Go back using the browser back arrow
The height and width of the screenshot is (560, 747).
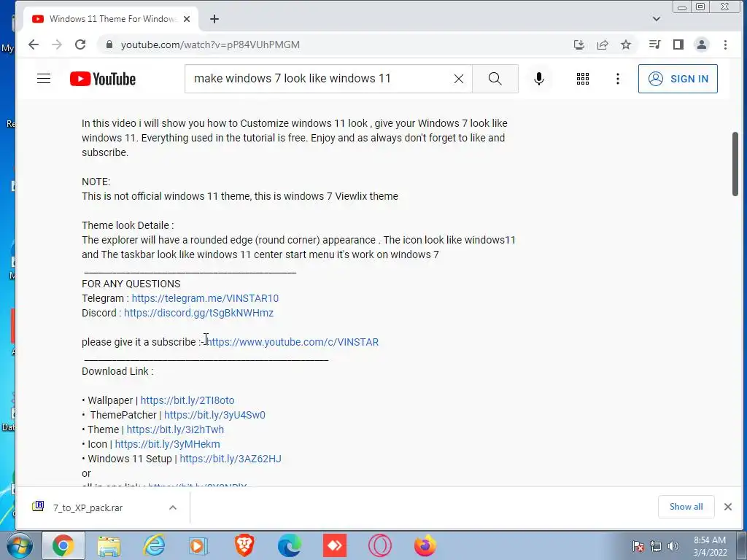[34, 44]
